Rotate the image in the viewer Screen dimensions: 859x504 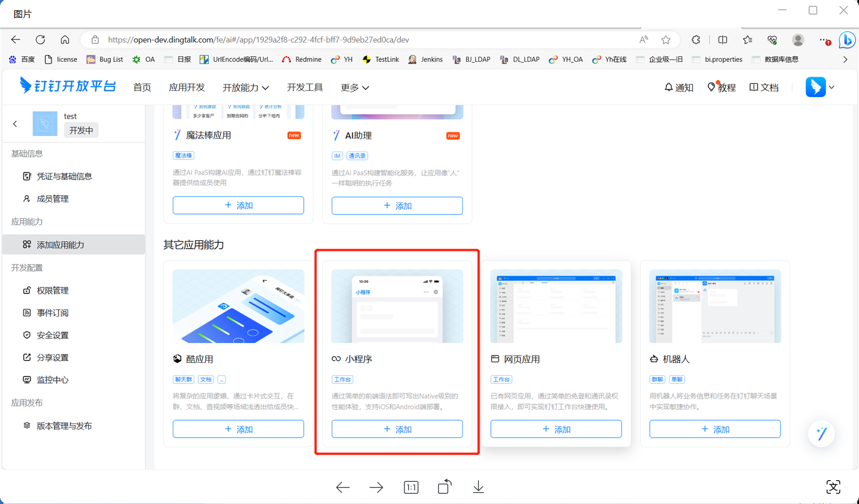coord(445,486)
